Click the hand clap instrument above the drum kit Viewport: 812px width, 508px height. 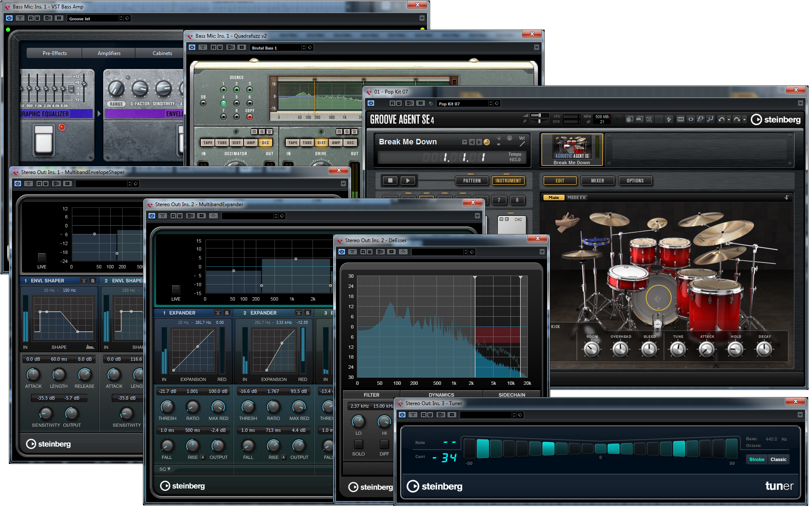[x=567, y=222]
